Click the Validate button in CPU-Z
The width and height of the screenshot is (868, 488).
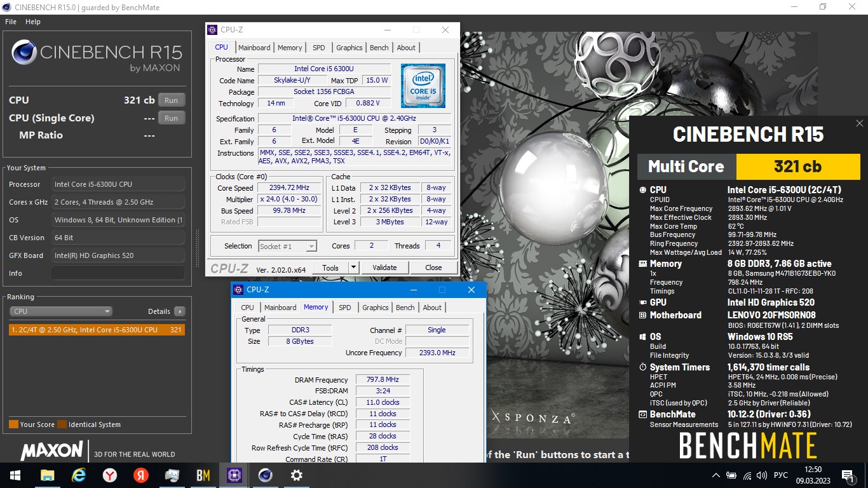pos(384,268)
